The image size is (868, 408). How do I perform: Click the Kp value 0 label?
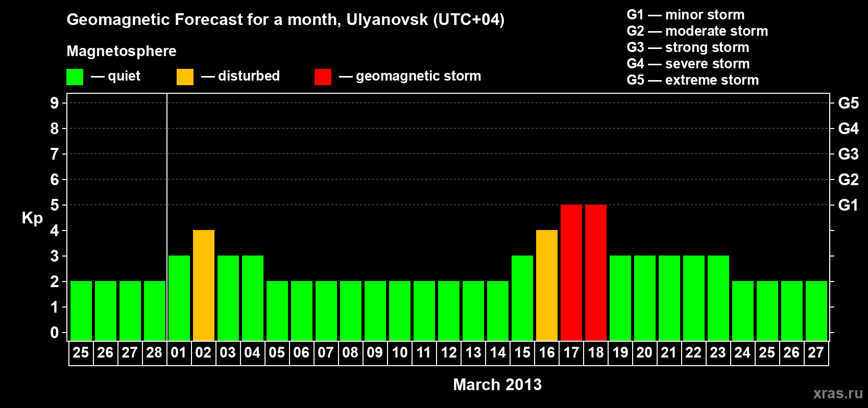pyautogui.click(x=55, y=333)
